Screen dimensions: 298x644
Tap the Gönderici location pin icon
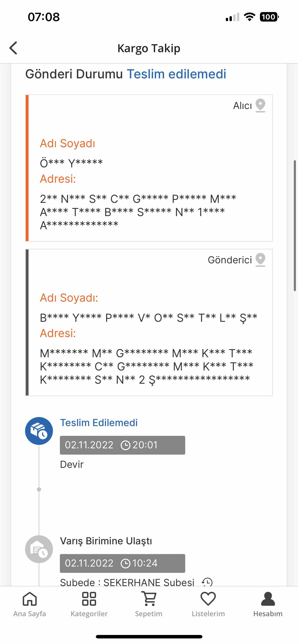tap(260, 260)
